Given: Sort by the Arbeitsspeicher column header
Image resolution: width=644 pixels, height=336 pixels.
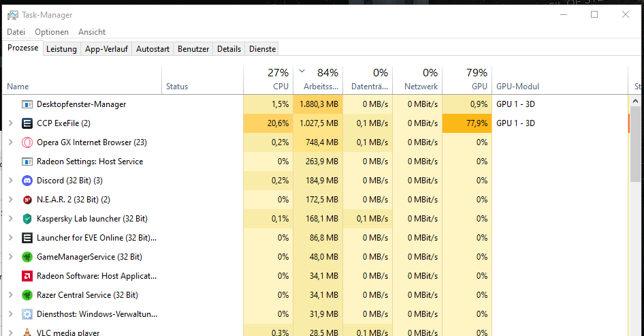Looking at the screenshot, I should tap(318, 80).
